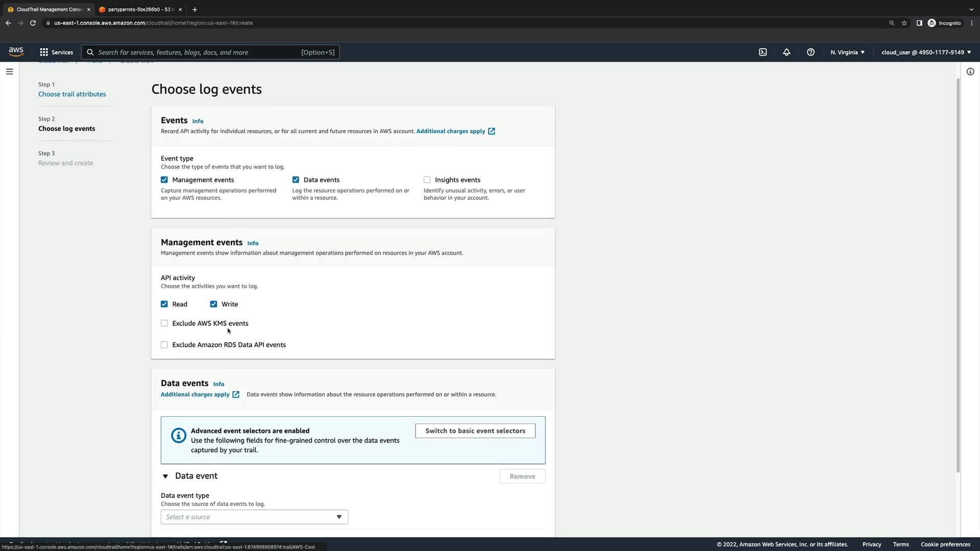Viewport: 980px width, 551px height.
Task: Click the AWS logo home icon
Action: [x=16, y=52]
